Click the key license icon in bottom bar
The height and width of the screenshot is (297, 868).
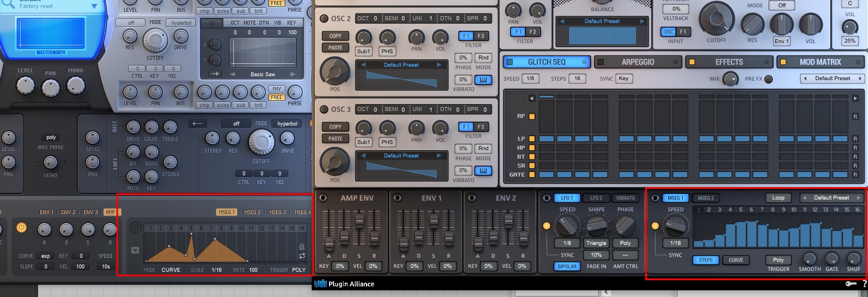tap(851, 284)
